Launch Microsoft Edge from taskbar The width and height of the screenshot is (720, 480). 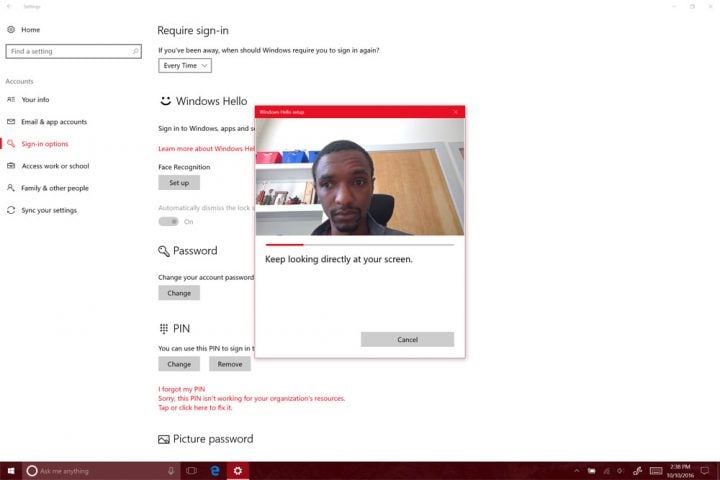(x=215, y=471)
